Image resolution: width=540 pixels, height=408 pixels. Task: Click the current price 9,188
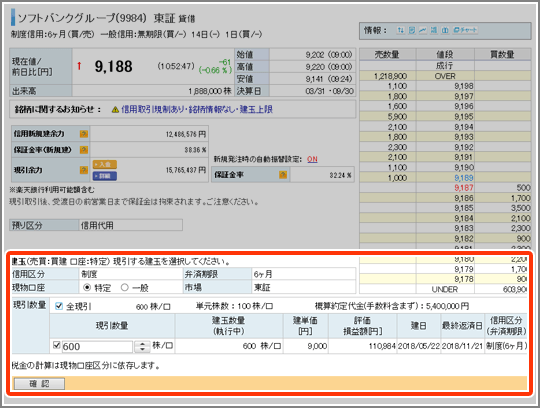pyautogui.click(x=113, y=66)
